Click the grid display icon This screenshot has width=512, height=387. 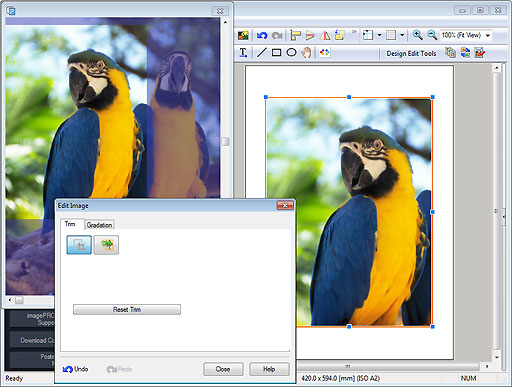click(x=391, y=35)
